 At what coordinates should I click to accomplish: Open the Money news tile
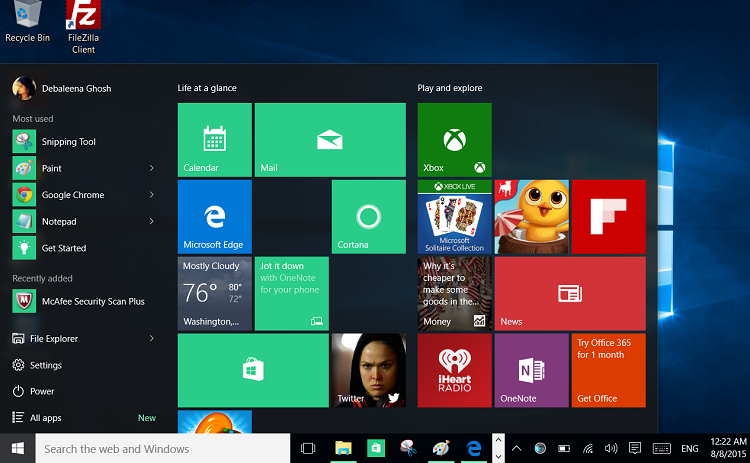454,294
